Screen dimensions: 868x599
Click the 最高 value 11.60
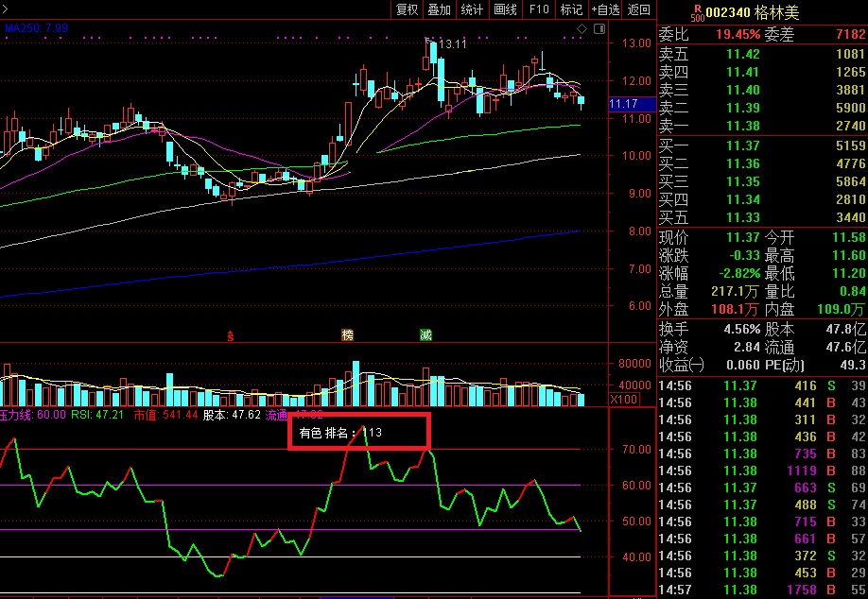pyautogui.click(x=849, y=255)
